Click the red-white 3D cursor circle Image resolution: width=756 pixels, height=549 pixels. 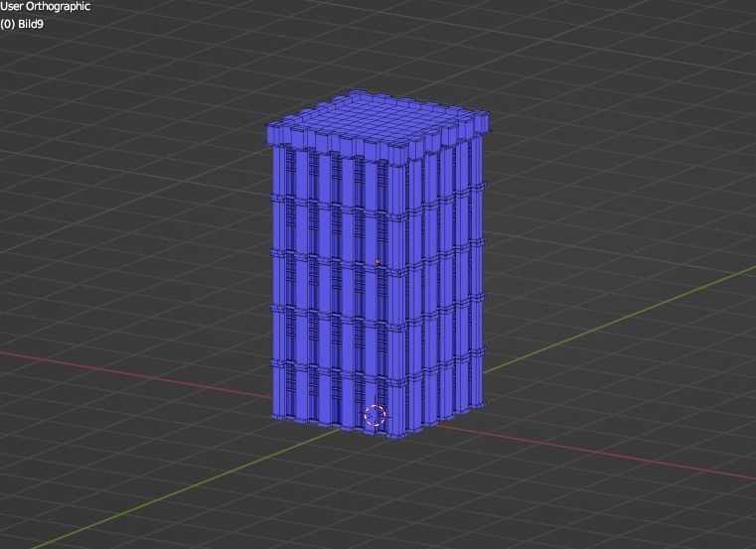pyautogui.click(x=376, y=416)
